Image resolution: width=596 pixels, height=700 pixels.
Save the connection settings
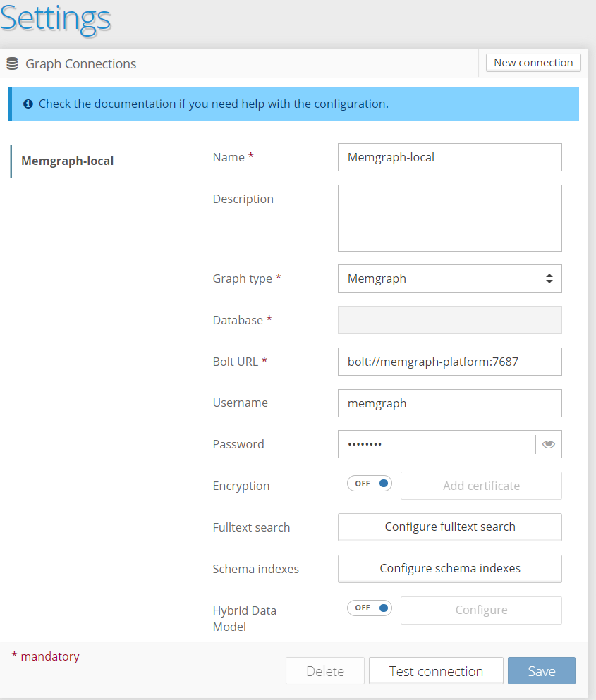pyautogui.click(x=542, y=671)
